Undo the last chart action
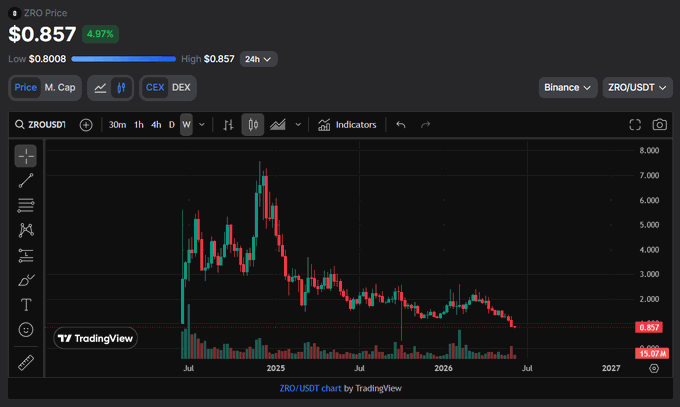The image size is (680, 407). [401, 125]
